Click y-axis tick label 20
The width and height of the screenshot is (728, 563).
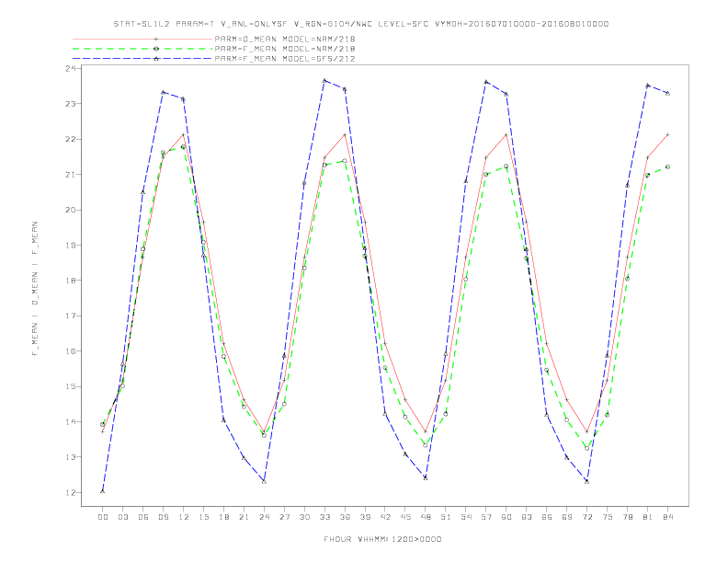pos(70,210)
